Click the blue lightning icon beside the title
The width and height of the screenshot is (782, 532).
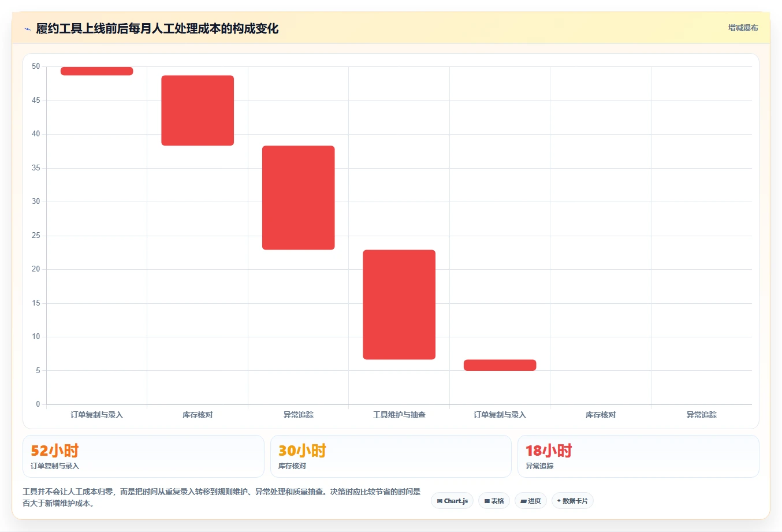[27, 29]
